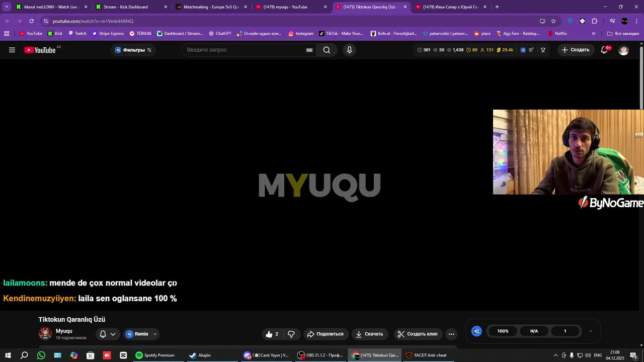The height and width of the screenshot is (362, 644).
Task: Expand Фильтры filter dropdown
Action: tap(133, 50)
